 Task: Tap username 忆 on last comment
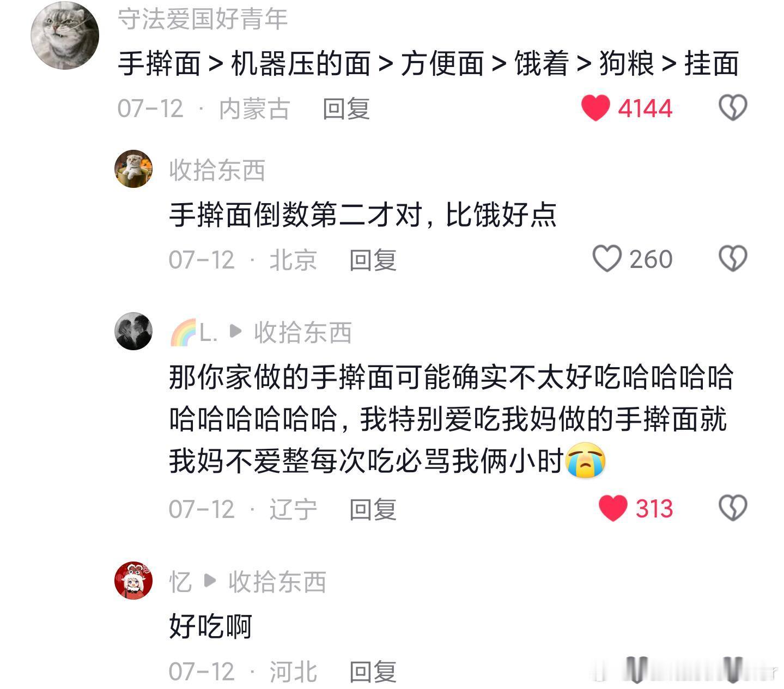pyautogui.click(x=180, y=582)
